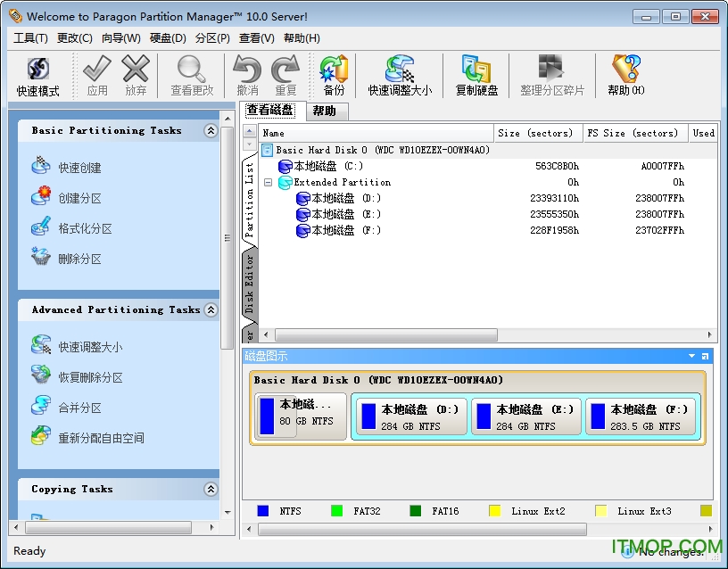728x569 pixels.
Task: Click 恢复删除分区 link in sidebar
Action: 90,377
